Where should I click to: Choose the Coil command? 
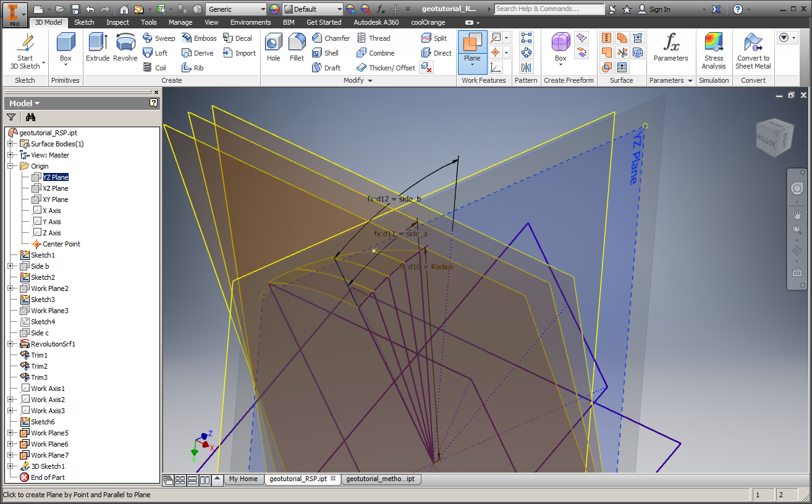[154, 68]
